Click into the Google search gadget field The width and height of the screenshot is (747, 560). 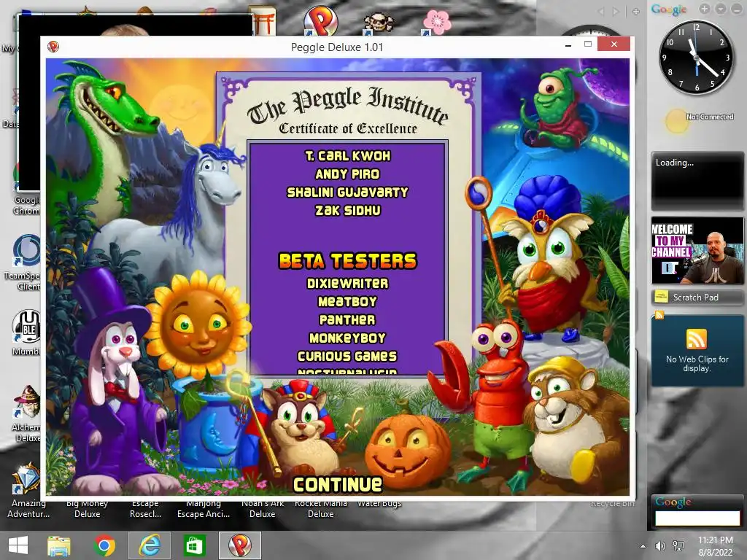pyautogui.click(x=697, y=518)
